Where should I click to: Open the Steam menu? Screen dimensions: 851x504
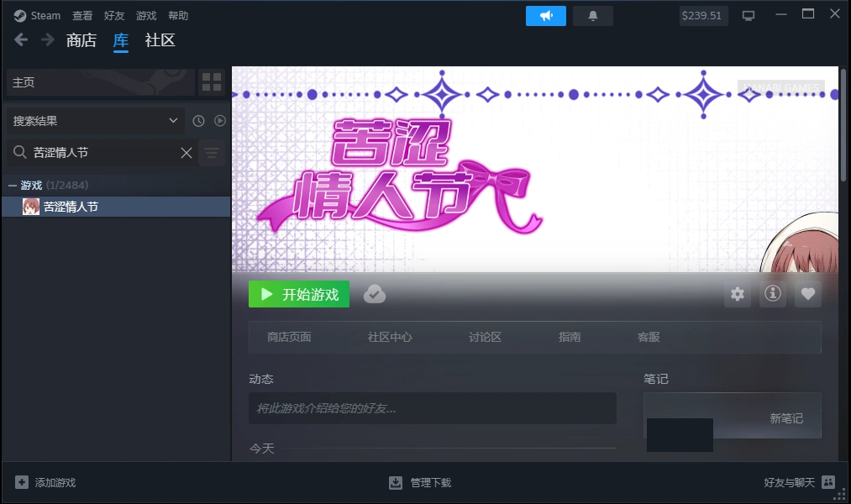[45, 16]
